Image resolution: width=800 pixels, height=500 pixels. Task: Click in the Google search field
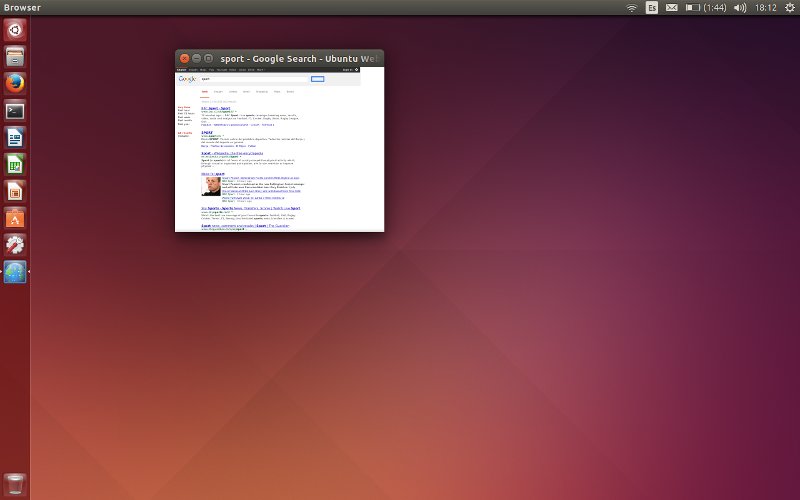(254, 79)
